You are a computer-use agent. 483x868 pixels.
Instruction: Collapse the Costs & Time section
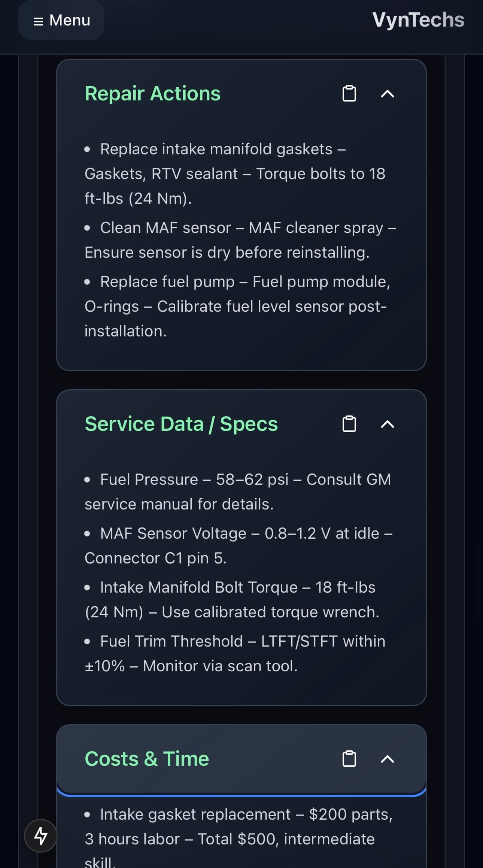point(388,759)
